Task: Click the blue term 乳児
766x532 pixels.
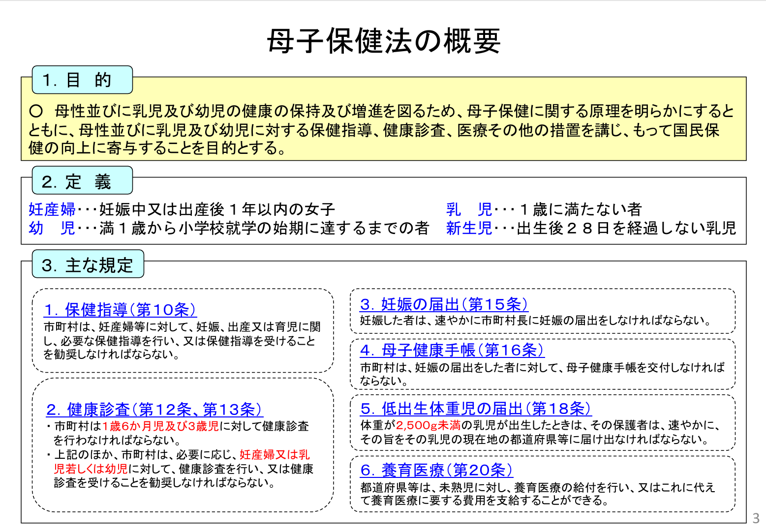Action: click(x=469, y=209)
